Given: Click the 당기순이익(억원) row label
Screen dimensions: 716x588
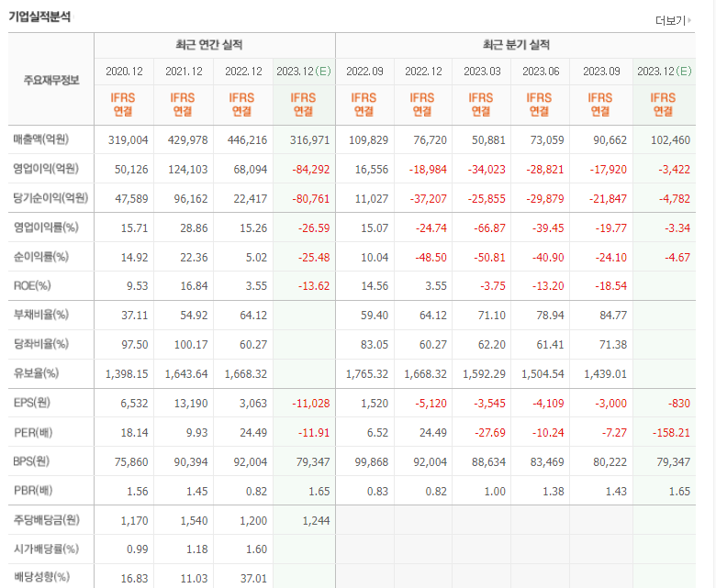Looking at the screenshot, I should [50, 198].
